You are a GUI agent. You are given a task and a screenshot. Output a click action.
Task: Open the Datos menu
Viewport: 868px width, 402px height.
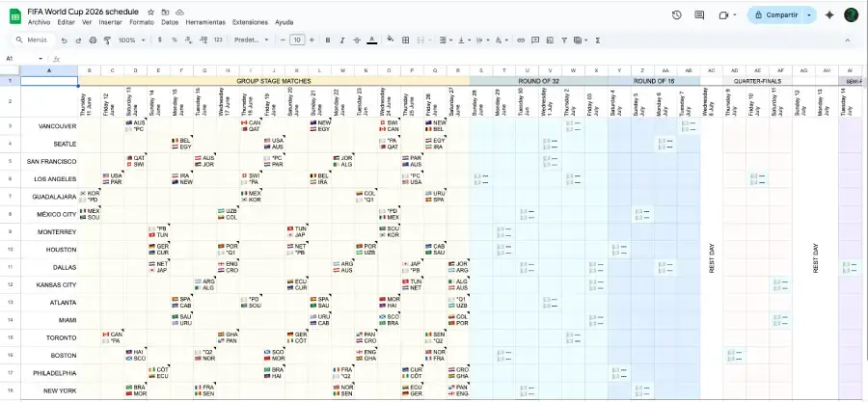tap(170, 23)
